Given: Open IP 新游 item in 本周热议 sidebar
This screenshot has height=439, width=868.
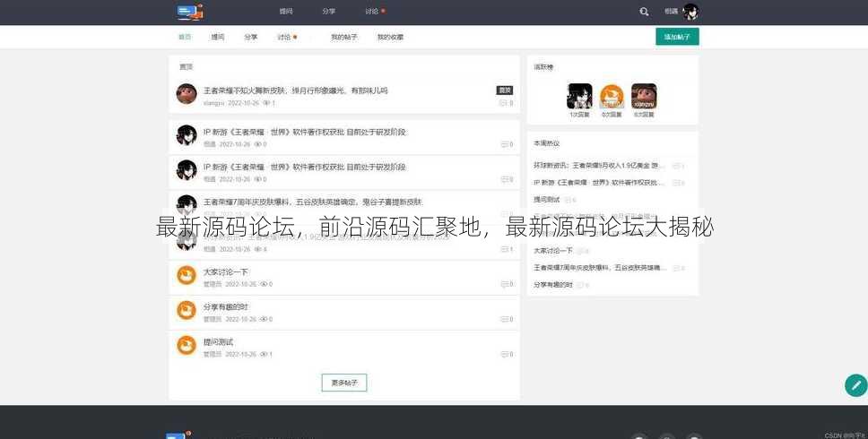Looking at the screenshot, I should click(598, 183).
